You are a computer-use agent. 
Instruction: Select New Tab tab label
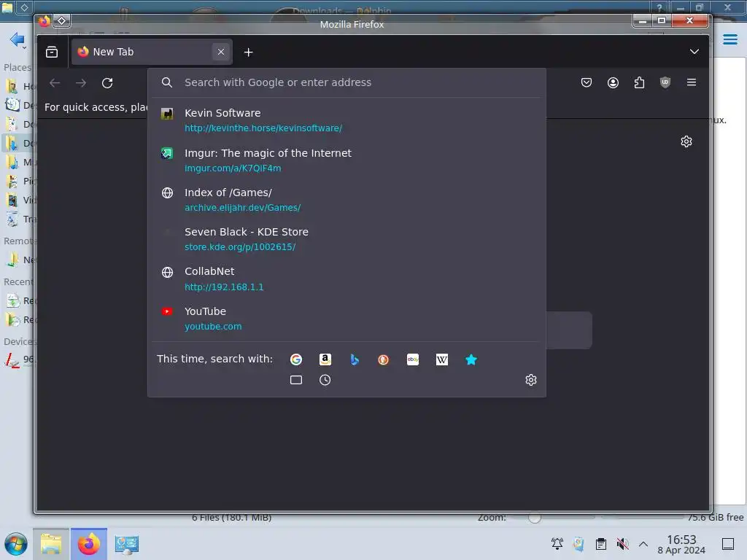coord(113,52)
